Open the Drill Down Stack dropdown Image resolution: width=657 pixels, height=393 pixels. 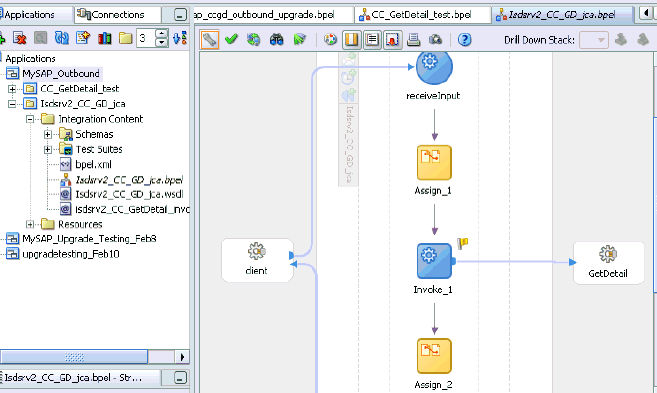594,40
